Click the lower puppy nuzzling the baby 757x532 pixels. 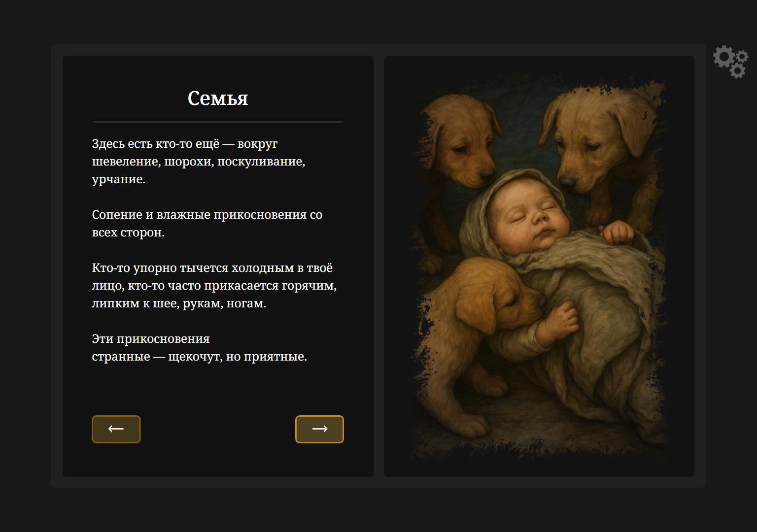point(498,296)
